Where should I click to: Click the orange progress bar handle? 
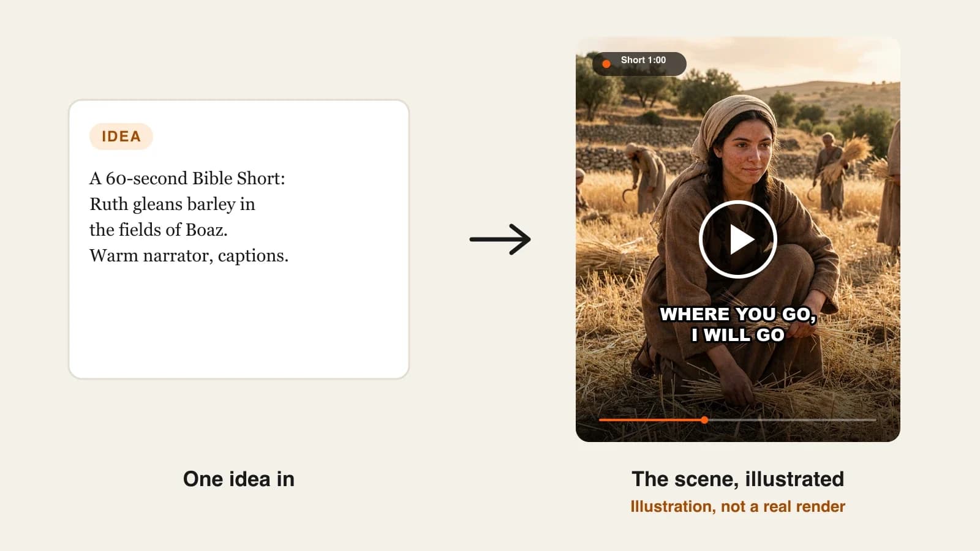(x=704, y=420)
